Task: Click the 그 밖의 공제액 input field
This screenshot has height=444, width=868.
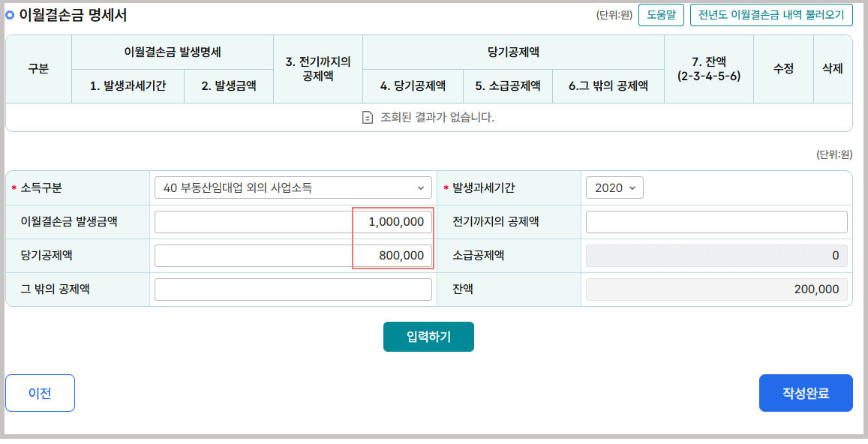Action: pyautogui.click(x=293, y=289)
